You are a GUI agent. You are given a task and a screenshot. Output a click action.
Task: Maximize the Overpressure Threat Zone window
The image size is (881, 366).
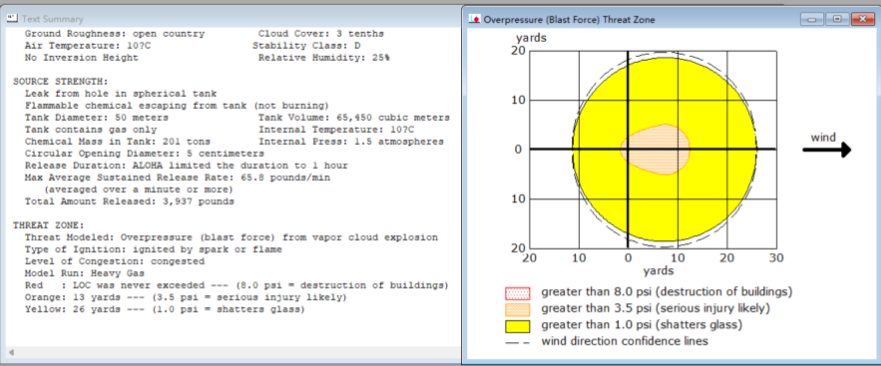click(x=838, y=19)
